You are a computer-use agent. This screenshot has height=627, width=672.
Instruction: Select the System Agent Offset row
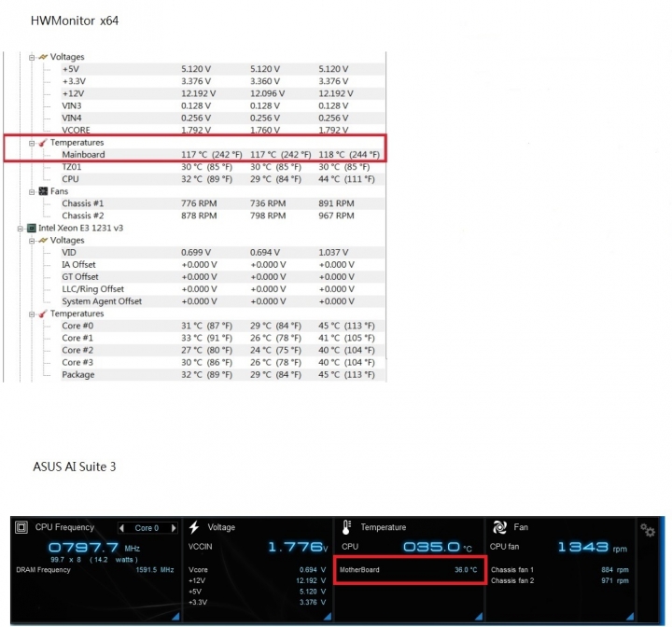pos(223,301)
